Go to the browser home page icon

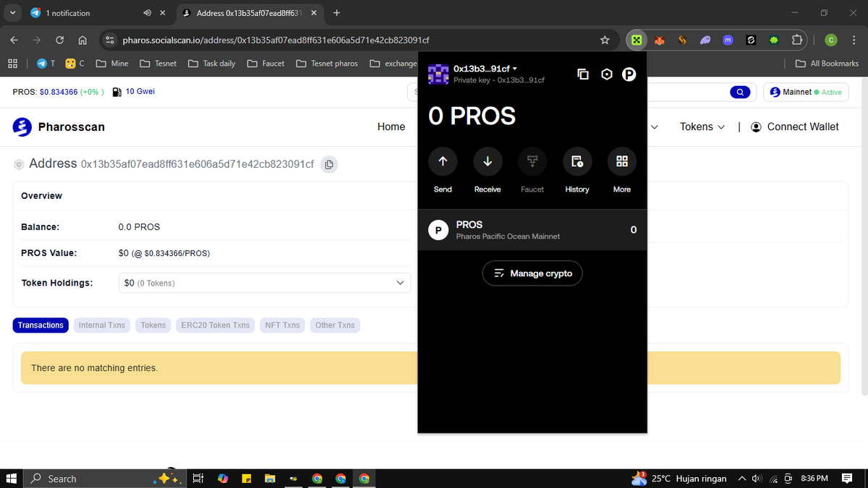[x=82, y=40]
